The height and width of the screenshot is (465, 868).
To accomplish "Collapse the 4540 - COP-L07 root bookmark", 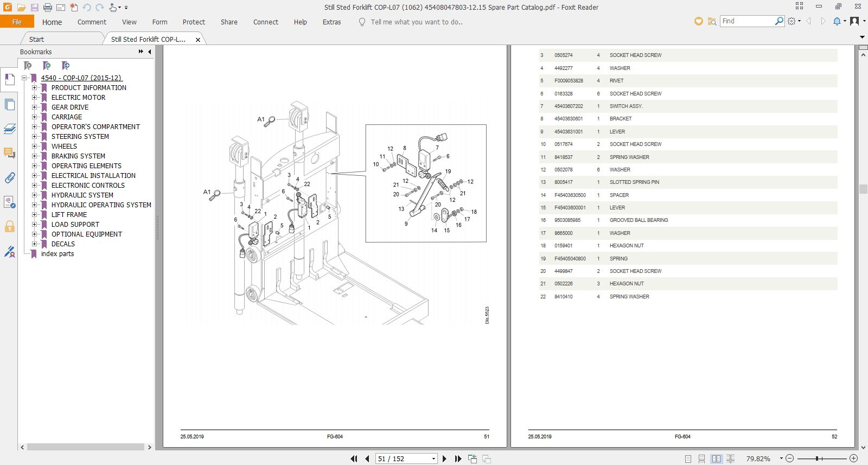I will (24, 78).
